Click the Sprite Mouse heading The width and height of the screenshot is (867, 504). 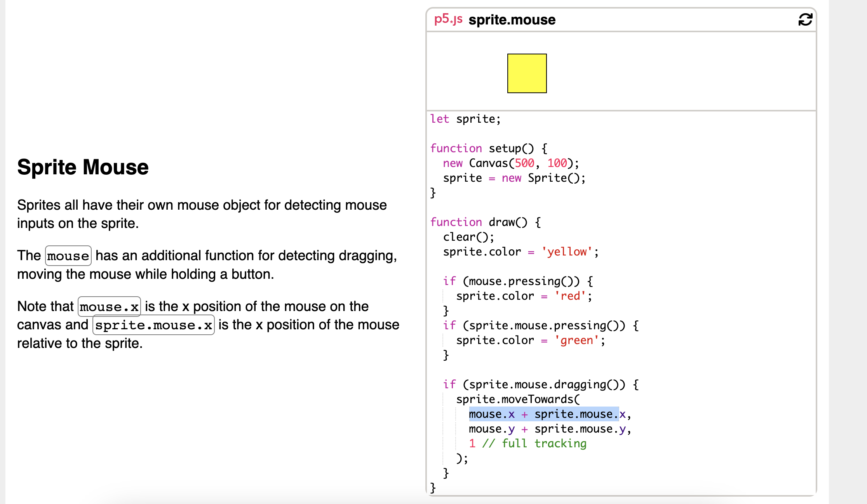(x=83, y=167)
